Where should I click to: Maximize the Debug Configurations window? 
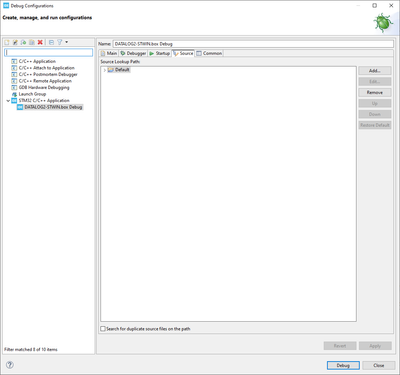(x=375, y=6)
